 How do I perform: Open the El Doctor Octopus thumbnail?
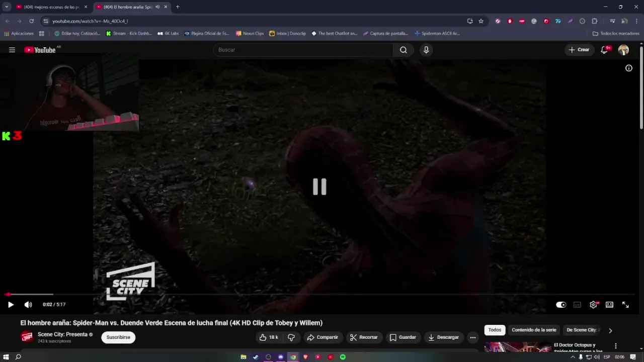(518, 347)
